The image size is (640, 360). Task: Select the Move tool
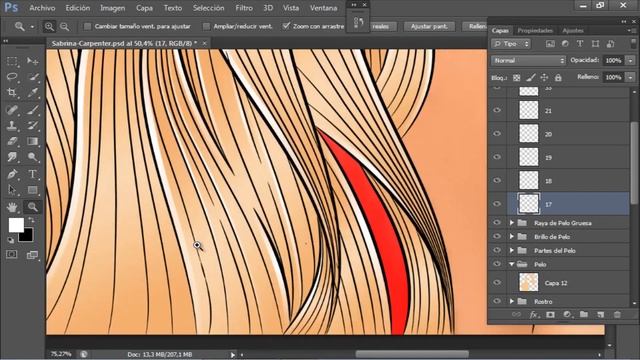[x=32, y=61]
